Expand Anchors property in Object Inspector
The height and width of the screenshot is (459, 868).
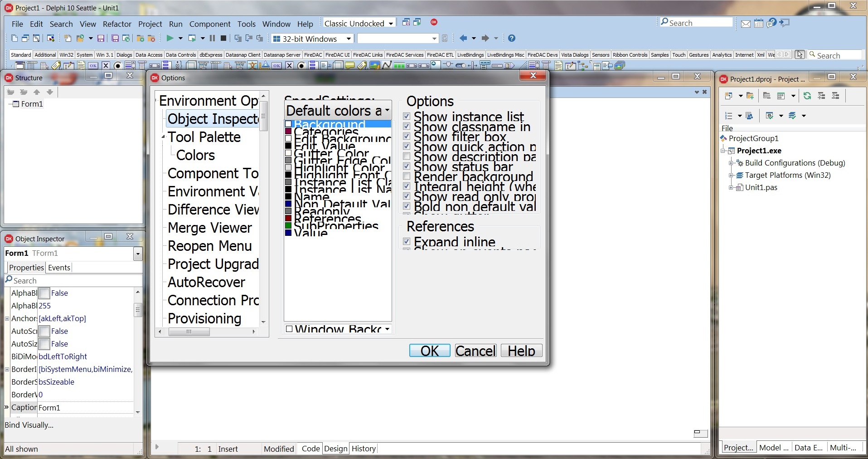coord(7,319)
